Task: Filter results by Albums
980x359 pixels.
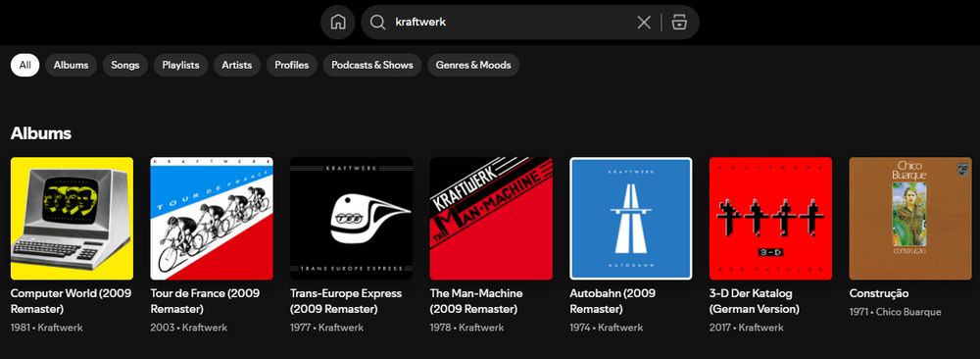Action: click(72, 65)
